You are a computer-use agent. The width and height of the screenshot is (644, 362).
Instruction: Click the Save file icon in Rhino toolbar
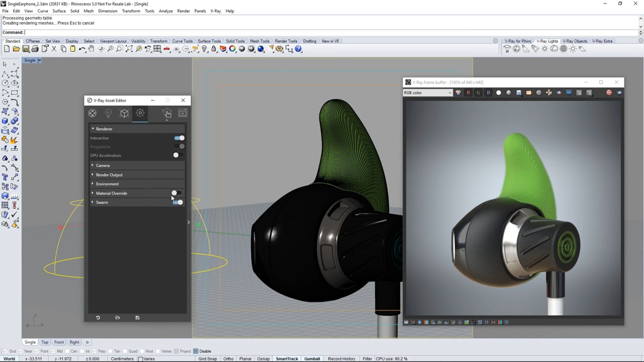click(x=25, y=49)
